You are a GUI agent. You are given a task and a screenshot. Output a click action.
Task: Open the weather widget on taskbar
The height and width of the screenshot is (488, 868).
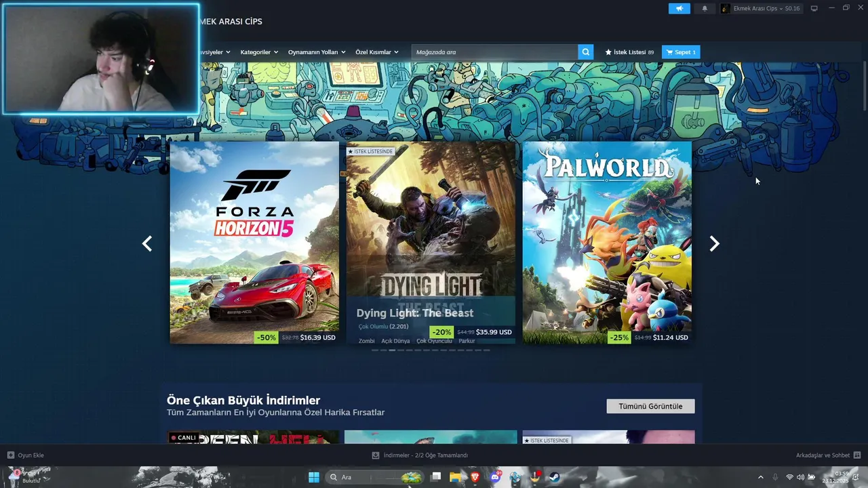pos(24,476)
